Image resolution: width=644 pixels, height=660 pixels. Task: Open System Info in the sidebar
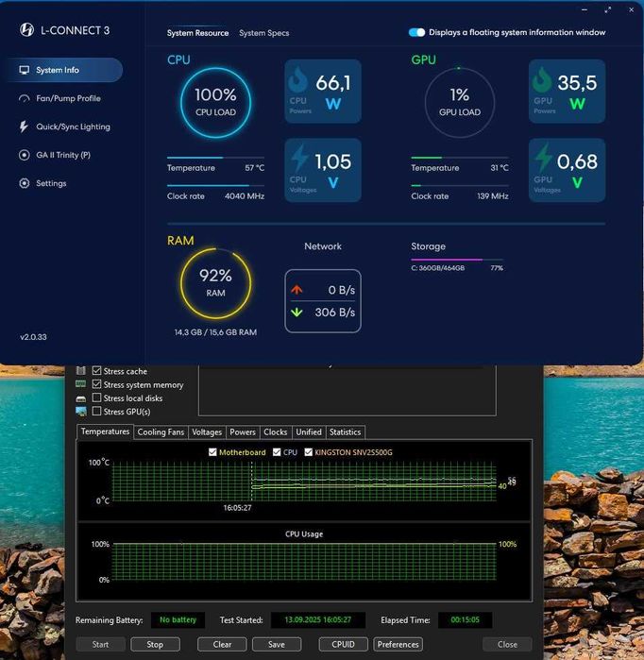(x=64, y=70)
